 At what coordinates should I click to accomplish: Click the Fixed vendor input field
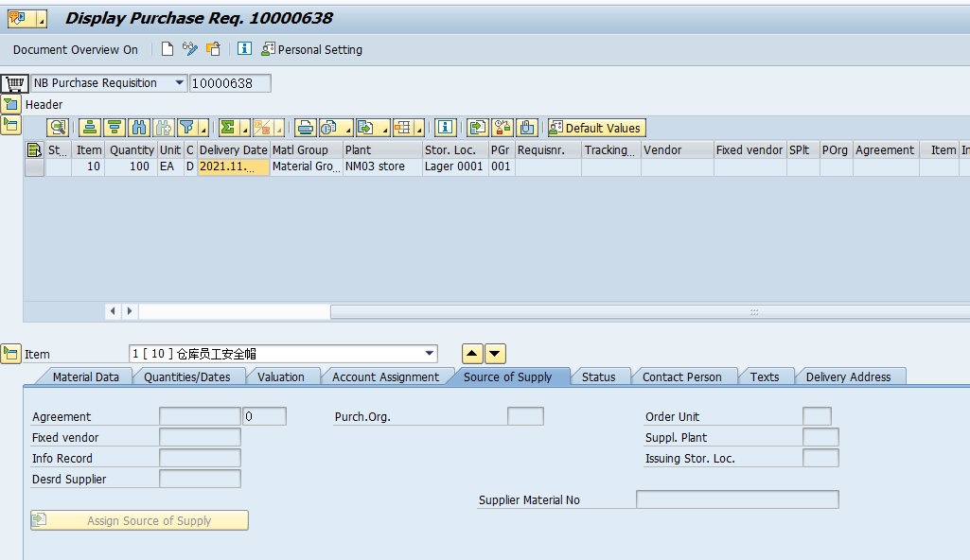(x=200, y=437)
